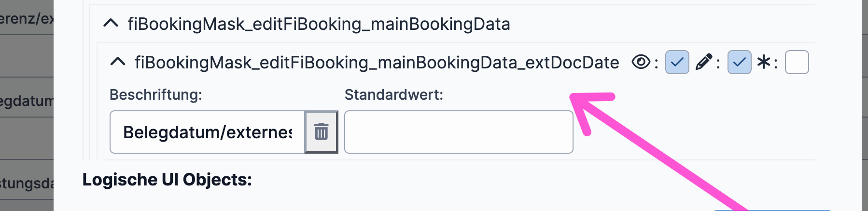Screen dimensions: 868x211
Task: Toggle the visibility checkbox next to the eye
Action: click(x=677, y=62)
